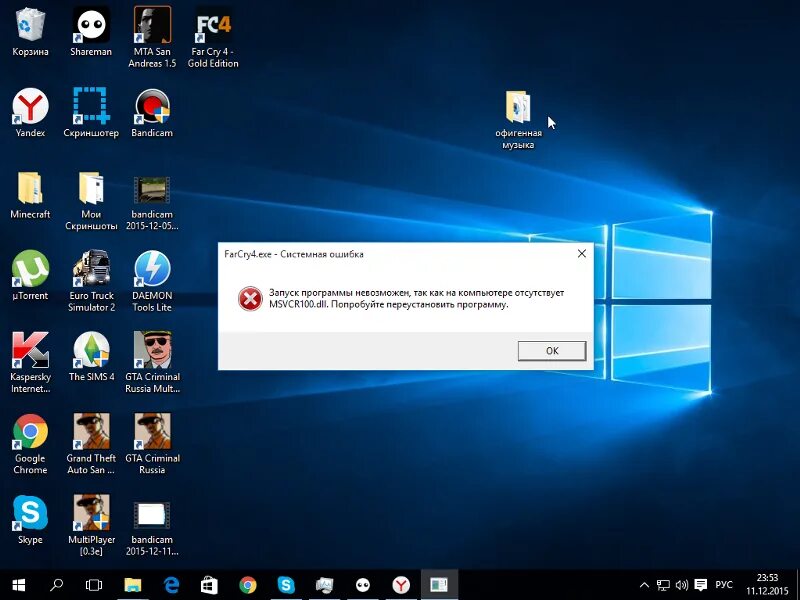Click the red error icon in dialog

(x=250, y=298)
